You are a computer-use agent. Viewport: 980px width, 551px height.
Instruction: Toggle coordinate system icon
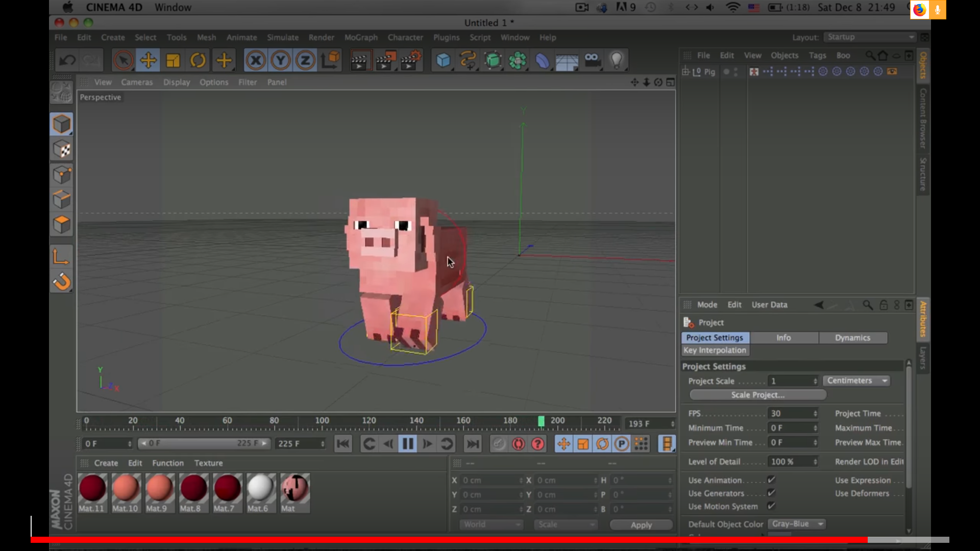tap(330, 60)
